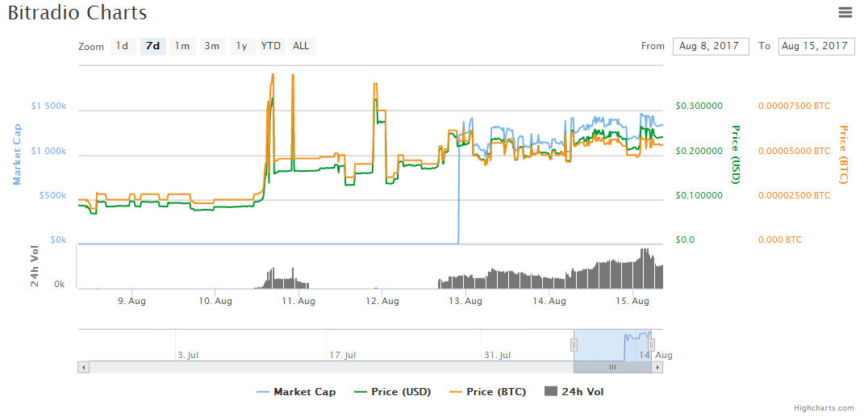This screenshot has height=417, width=868.
Task: Select the 1d zoom range
Action: [123, 46]
